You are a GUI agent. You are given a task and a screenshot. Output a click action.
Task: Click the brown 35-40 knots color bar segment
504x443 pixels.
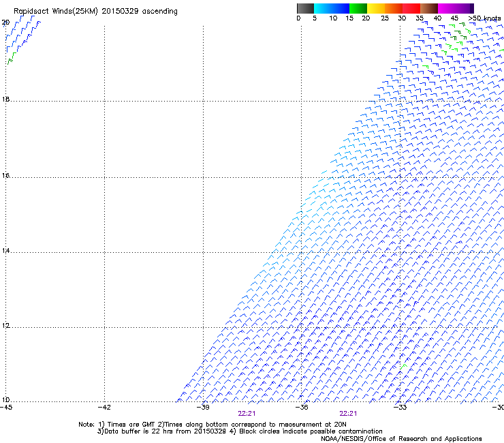coord(429,8)
